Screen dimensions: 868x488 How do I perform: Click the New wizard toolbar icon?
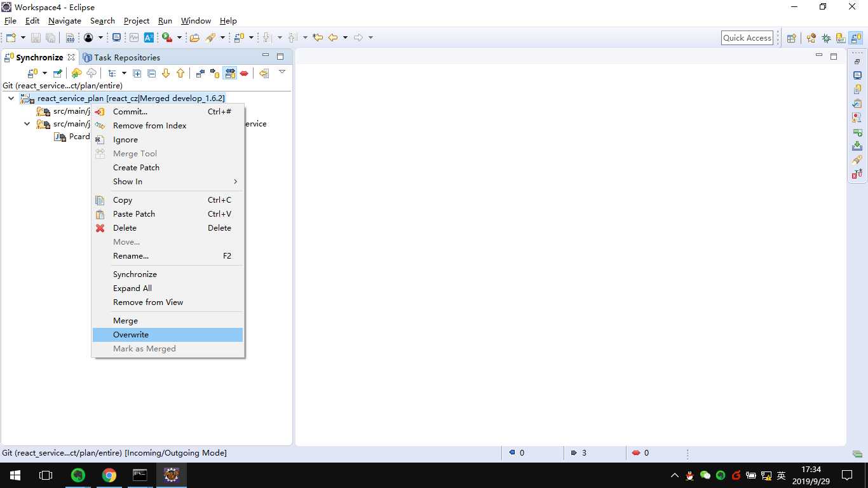tap(11, 37)
